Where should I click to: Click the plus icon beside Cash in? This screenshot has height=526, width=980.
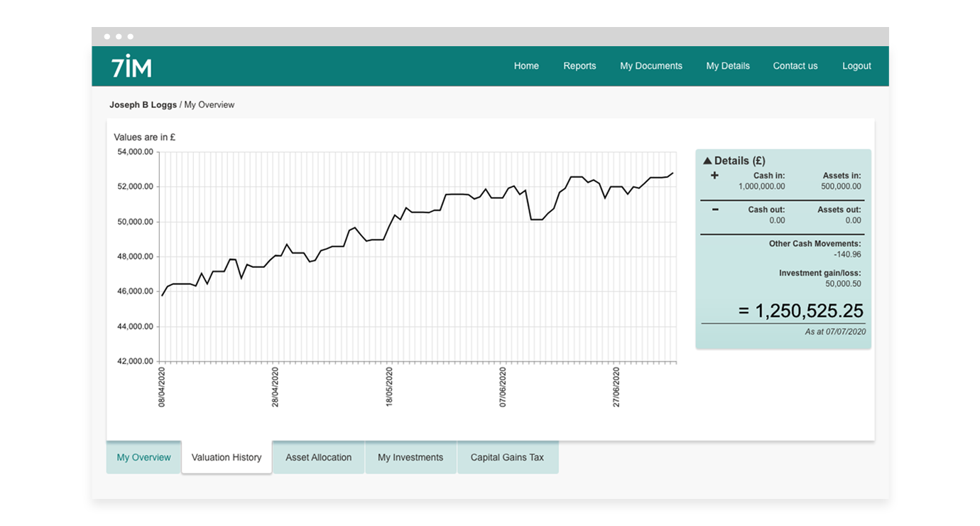[x=714, y=176]
